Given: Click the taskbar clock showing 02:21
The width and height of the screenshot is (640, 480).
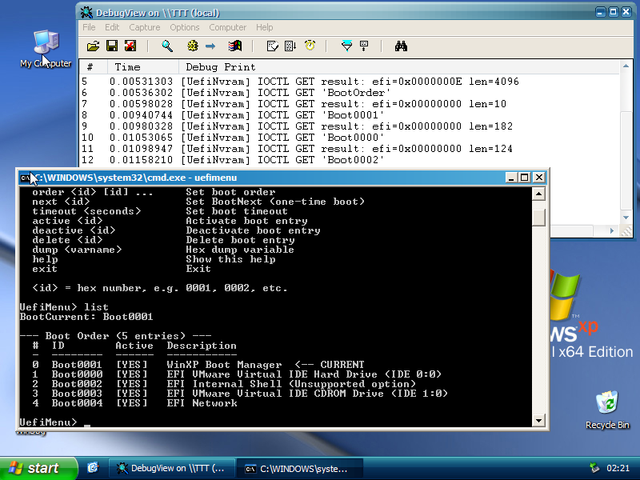Looking at the screenshot, I should tap(618, 468).
